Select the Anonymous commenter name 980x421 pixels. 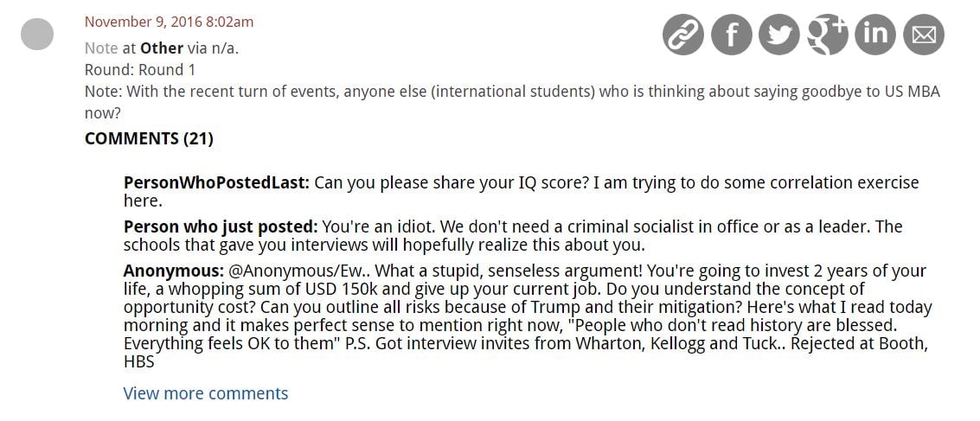tap(174, 271)
